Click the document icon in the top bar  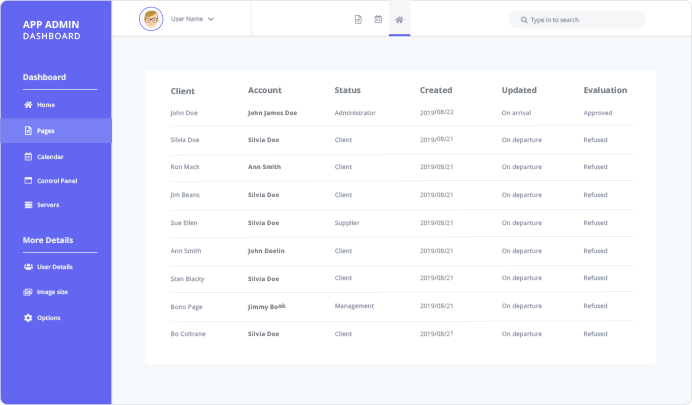tap(358, 19)
